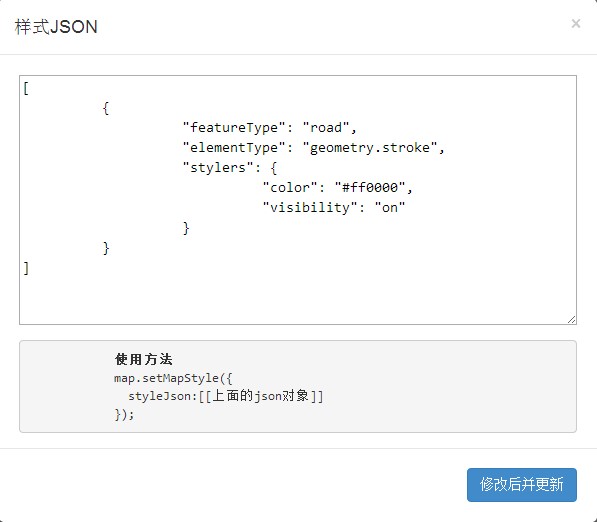Click the "stylers": { line

[230, 168]
